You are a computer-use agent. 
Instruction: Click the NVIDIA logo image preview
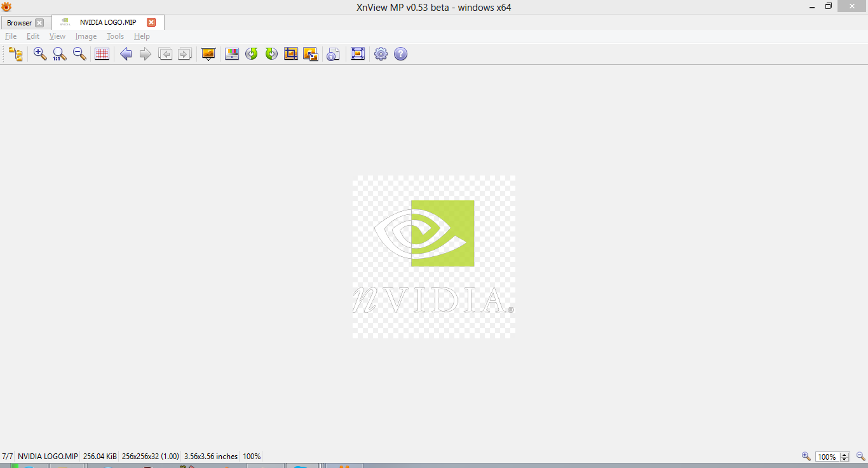[434, 257]
